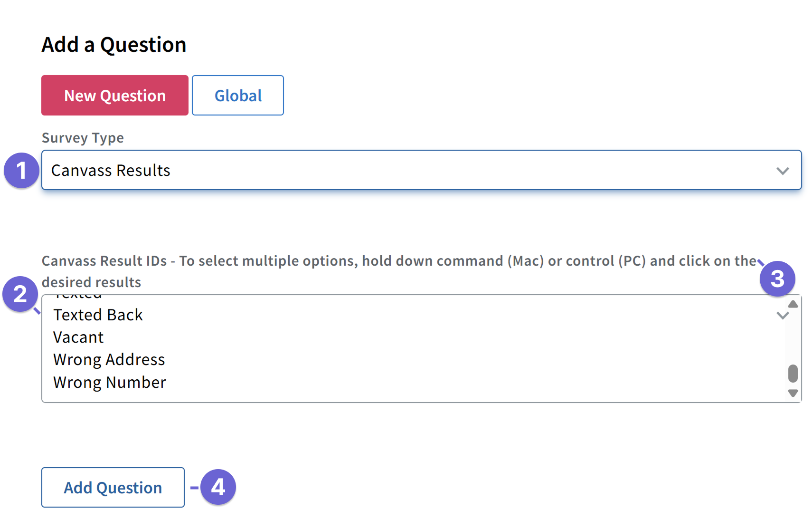Click annotation marker number 2
The height and width of the screenshot is (519, 812).
coord(19,295)
